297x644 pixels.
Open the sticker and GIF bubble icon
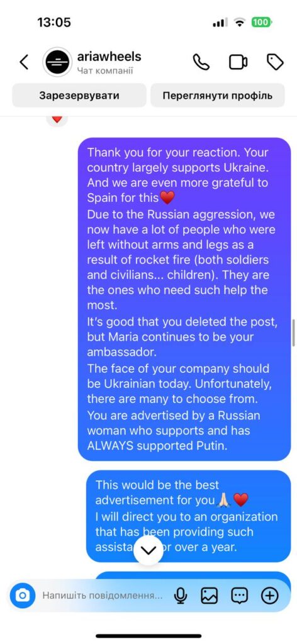click(x=240, y=595)
